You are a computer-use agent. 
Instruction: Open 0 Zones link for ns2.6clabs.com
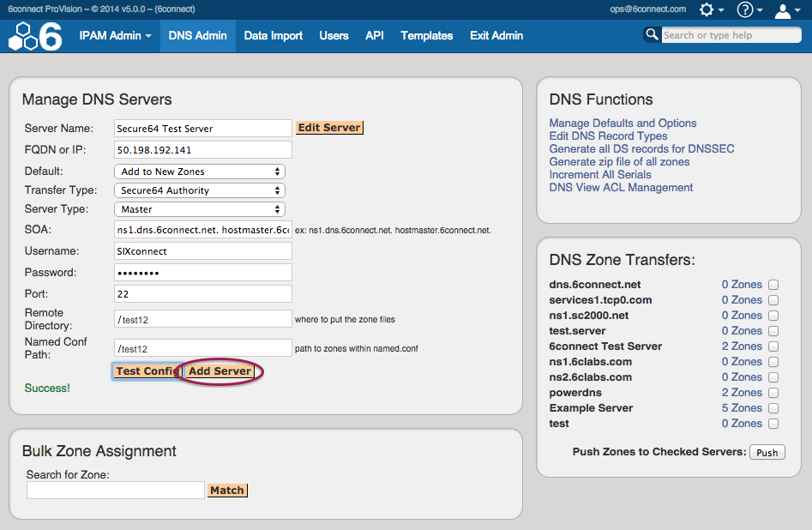(x=742, y=377)
